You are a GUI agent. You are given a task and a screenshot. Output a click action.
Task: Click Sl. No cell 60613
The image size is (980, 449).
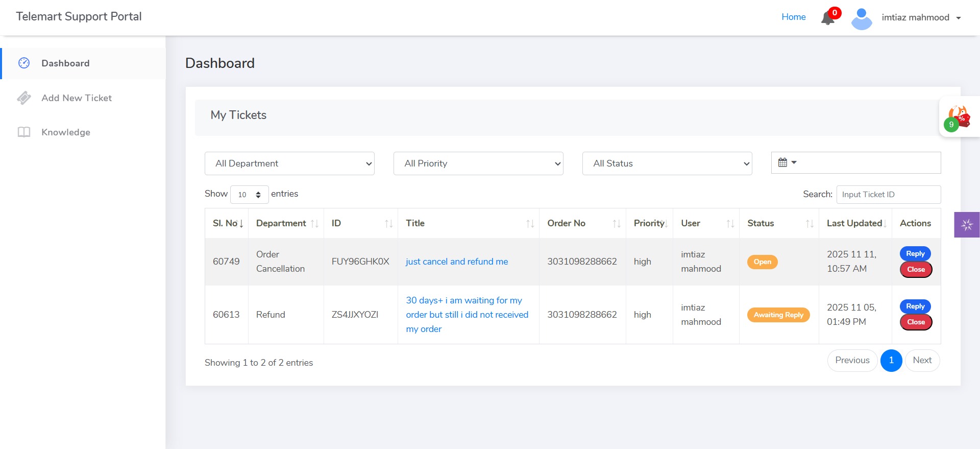[x=226, y=315]
